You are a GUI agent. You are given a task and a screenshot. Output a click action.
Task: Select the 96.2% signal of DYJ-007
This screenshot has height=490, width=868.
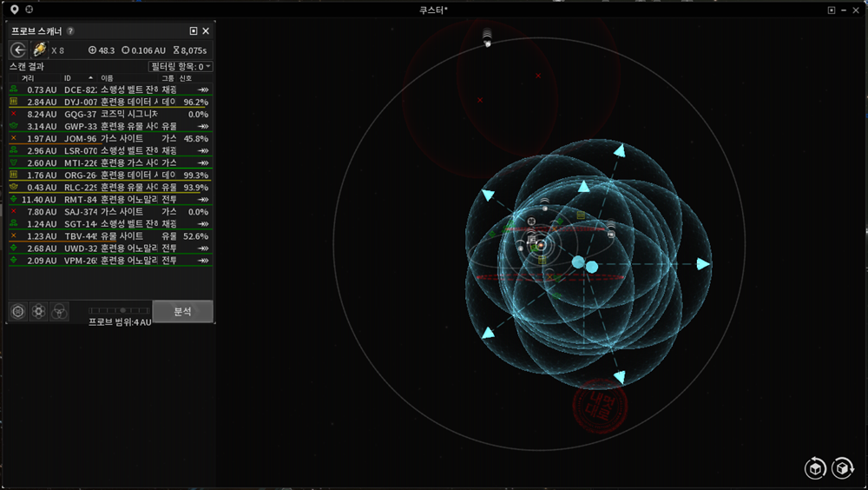click(196, 102)
